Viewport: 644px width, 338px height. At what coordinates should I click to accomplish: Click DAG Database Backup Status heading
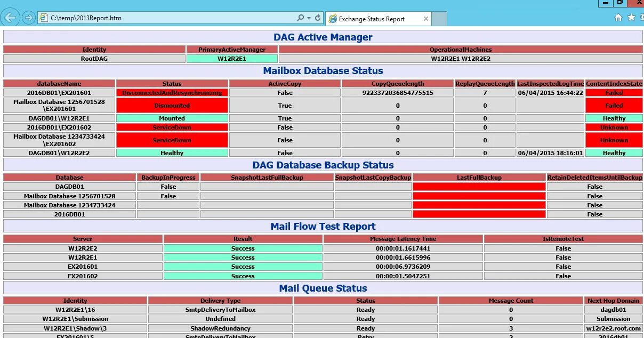(x=323, y=165)
